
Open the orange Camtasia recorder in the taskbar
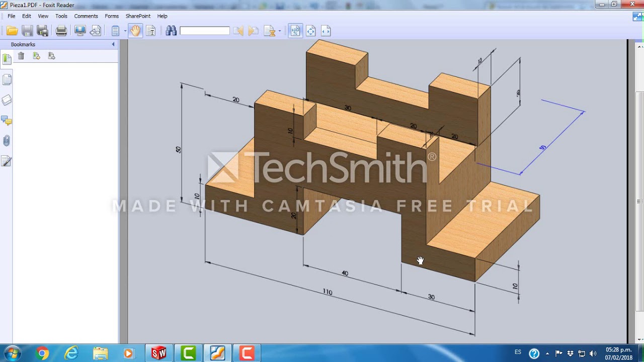(247, 353)
